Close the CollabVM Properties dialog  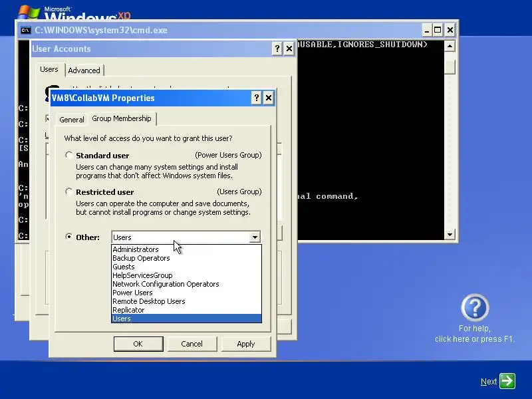[269, 98]
